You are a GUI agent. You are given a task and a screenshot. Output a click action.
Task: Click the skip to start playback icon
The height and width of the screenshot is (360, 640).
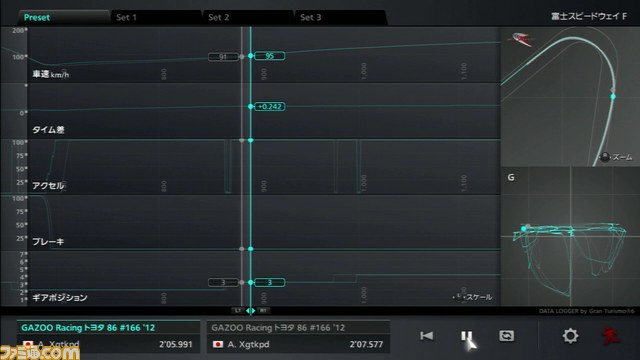(427, 336)
